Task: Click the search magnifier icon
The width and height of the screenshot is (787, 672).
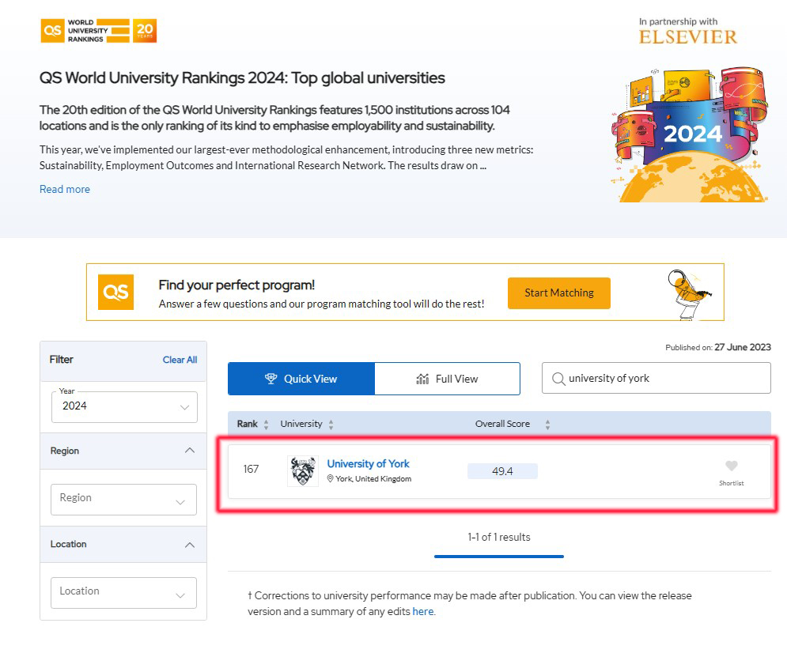Action: click(x=558, y=379)
